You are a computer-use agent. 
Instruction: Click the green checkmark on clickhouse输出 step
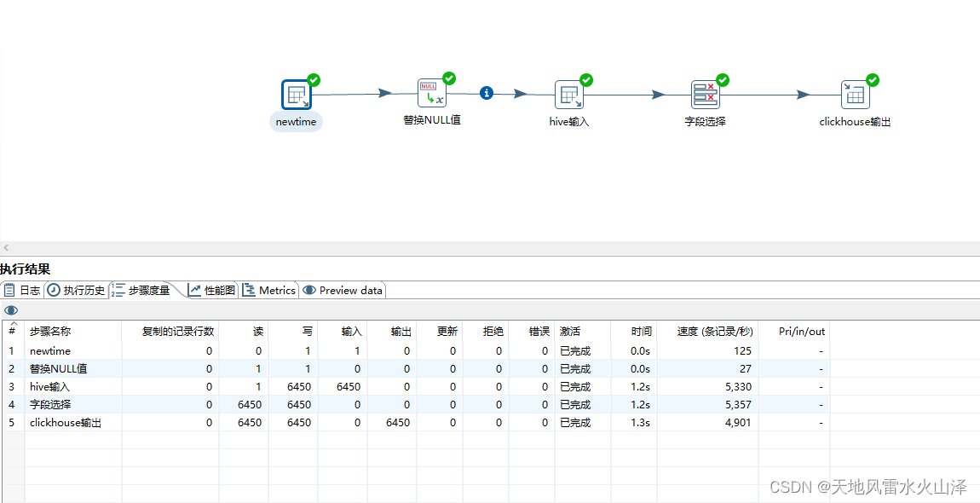click(x=872, y=79)
